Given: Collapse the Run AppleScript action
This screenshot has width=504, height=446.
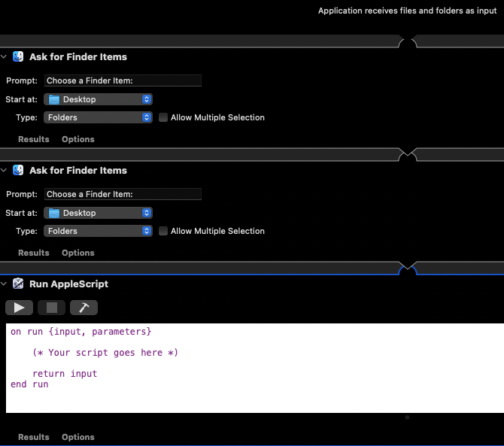Looking at the screenshot, I should coord(5,284).
